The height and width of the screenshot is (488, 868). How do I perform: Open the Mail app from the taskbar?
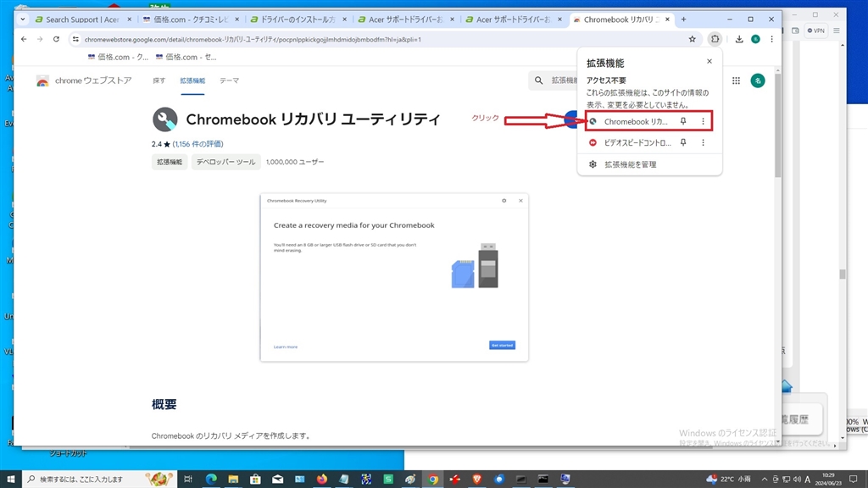[x=277, y=480]
